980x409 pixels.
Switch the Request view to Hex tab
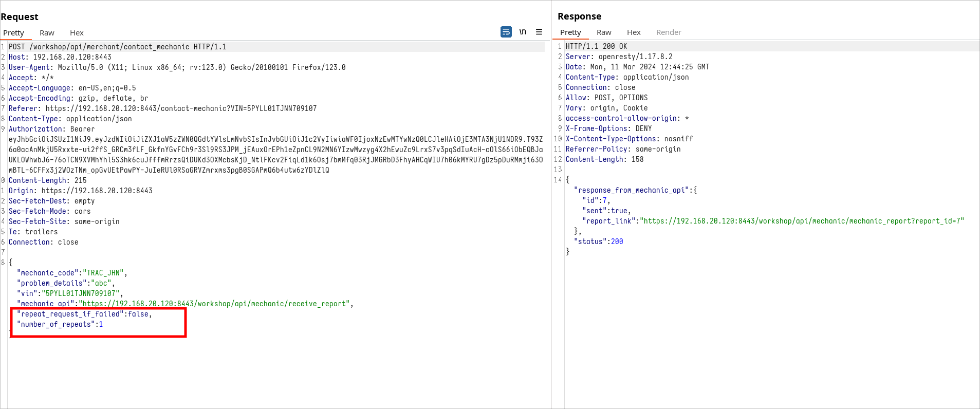77,33
